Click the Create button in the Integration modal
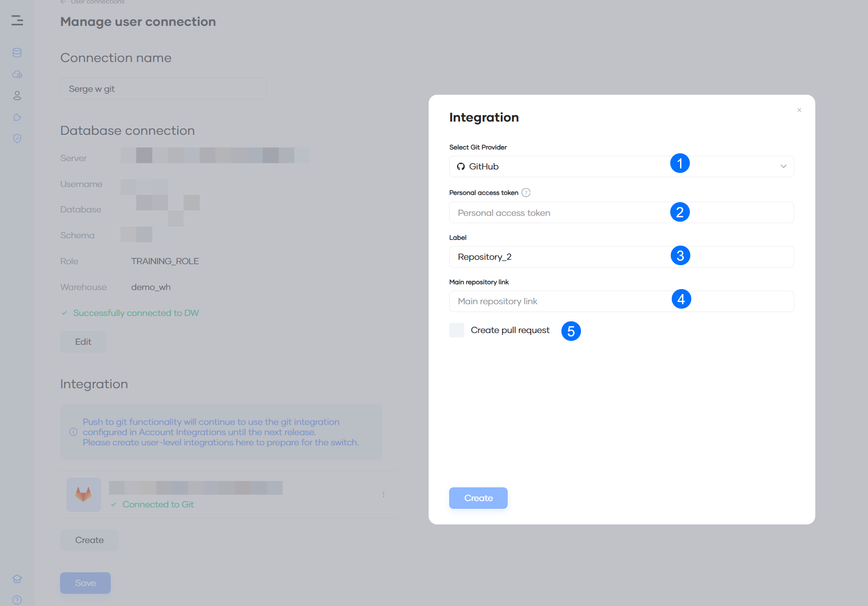Viewport: 868px width, 606px height. (478, 498)
